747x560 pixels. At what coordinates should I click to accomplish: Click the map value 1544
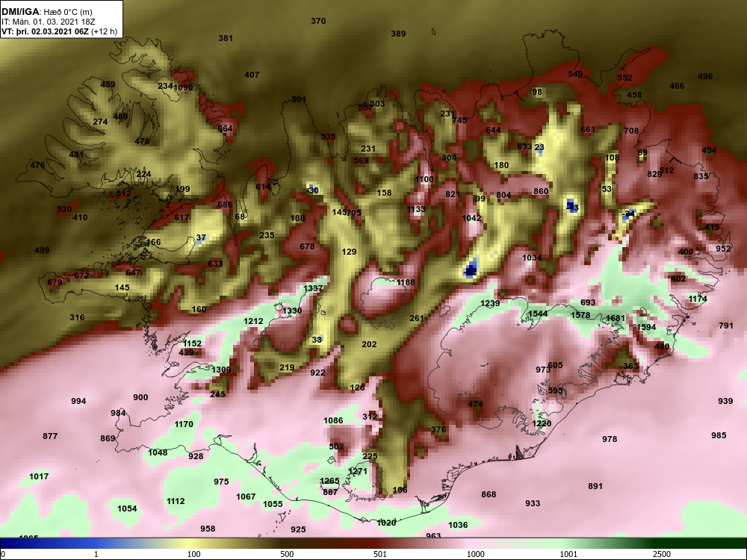538,314
